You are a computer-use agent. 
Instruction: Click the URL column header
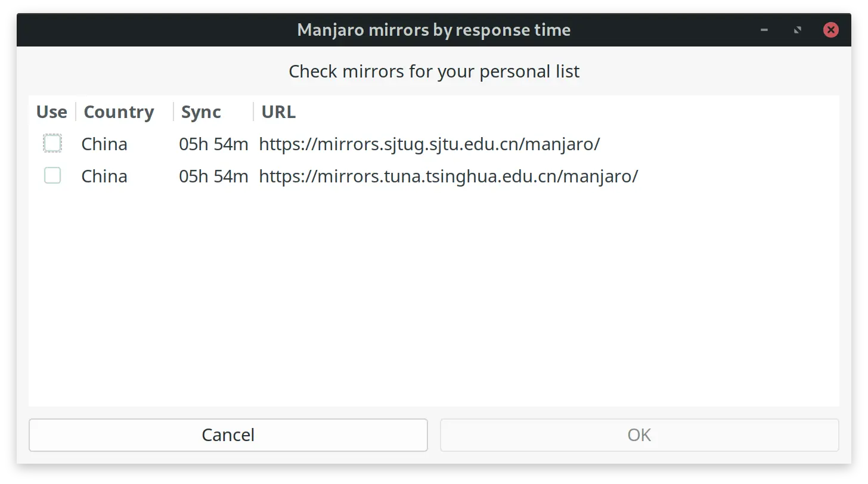pyautogui.click(x=278, y=112)
